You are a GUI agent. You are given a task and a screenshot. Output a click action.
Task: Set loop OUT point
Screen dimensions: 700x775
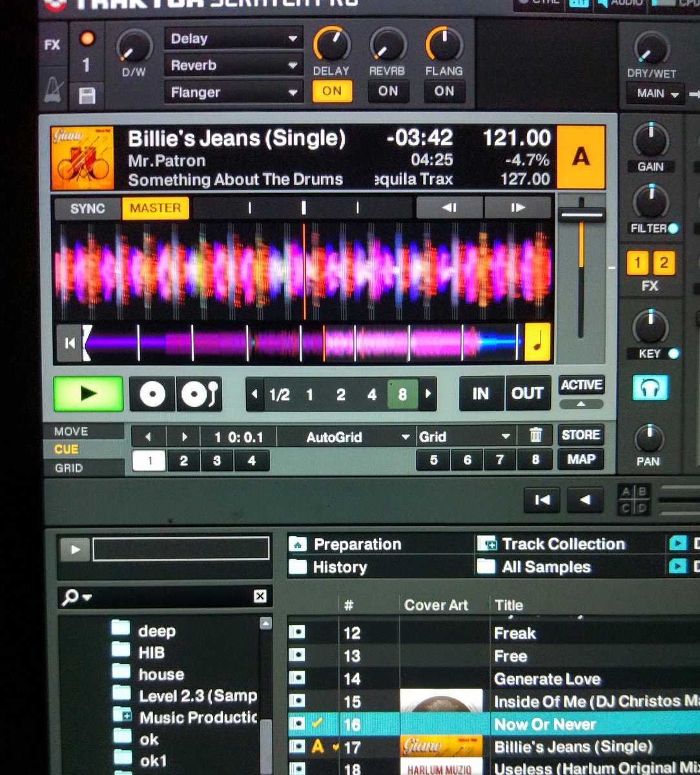[x=528, y=393]
